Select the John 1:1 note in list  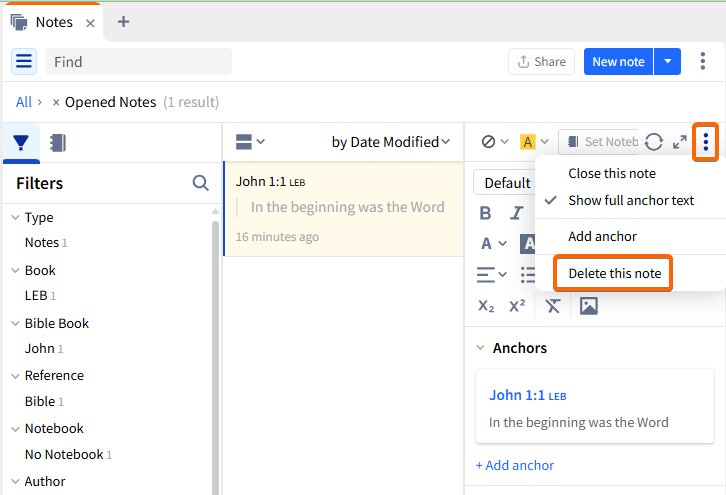(344, 209)
